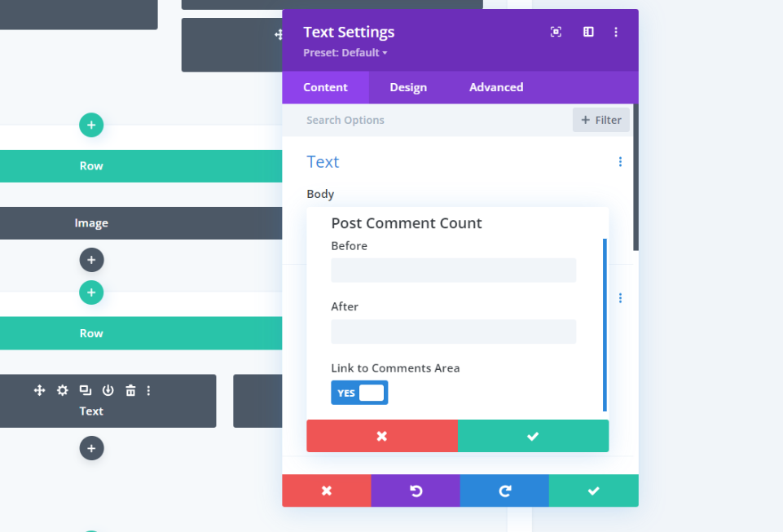This screenshot has height=532, width=783.
Task: Open the Filter options
Action: [600, 120]
